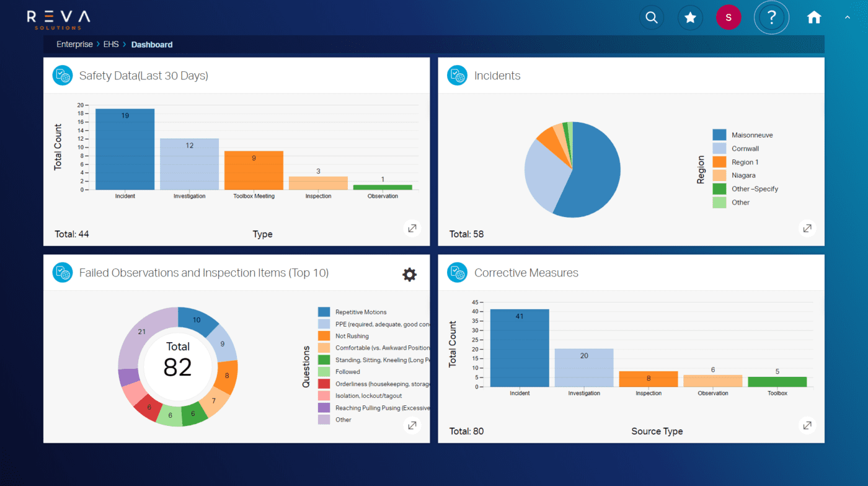Select EHS in the breadcrumb
The height and width of the screenshot is (486, 868).
pos(111,44)
